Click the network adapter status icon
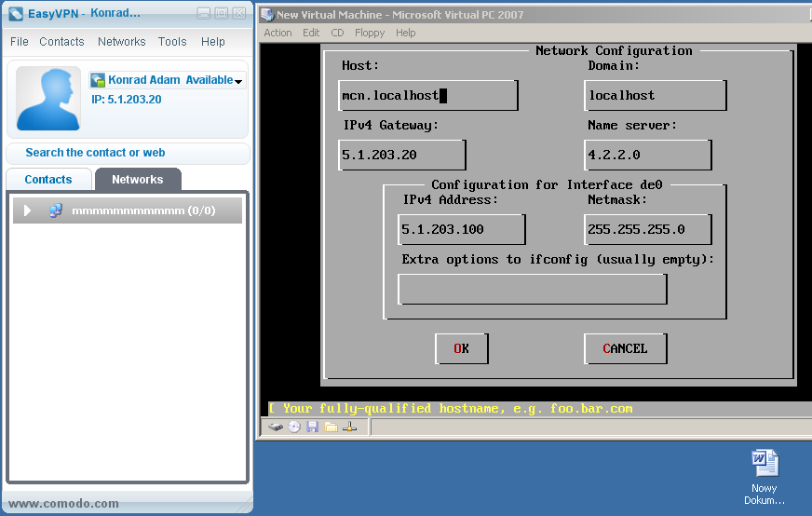This screenshot has height=516, width=812. 349,427
